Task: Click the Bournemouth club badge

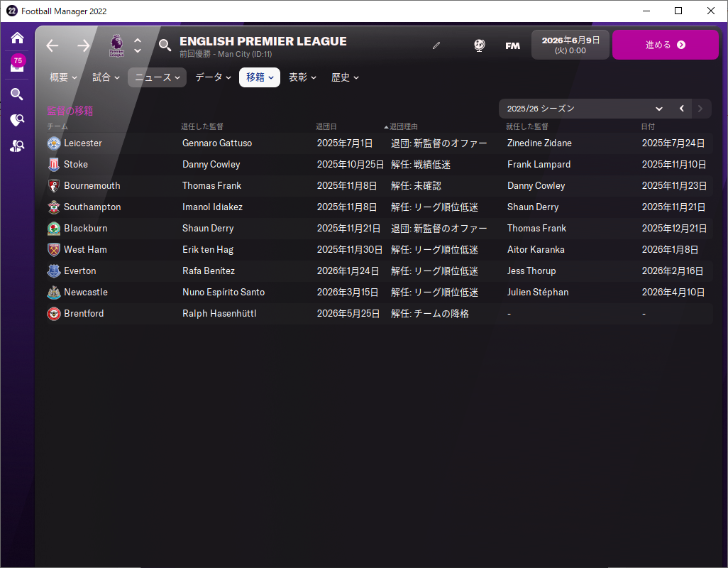Action: [x=54, y=186]
